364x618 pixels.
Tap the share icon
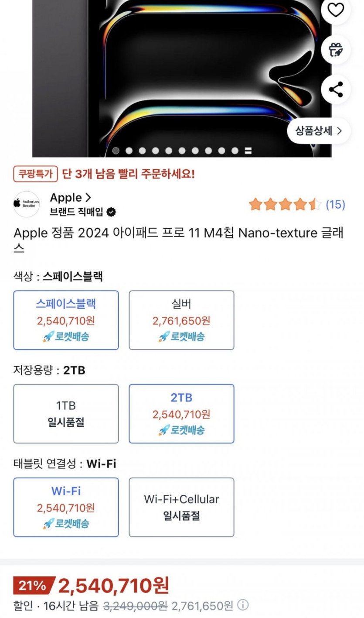point(335,89)
